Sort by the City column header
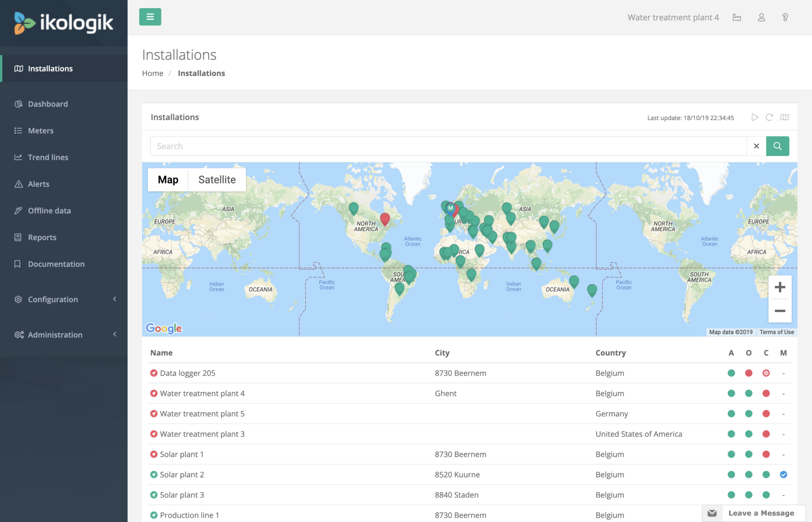The height and width of the screenshot is (522, 812). click(442, 353)
